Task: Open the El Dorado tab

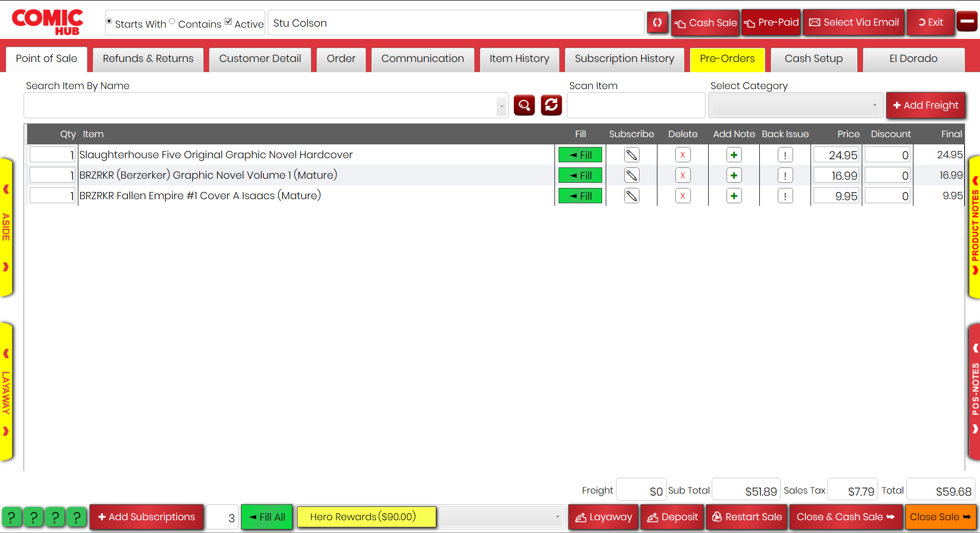Action: tap(913, 59)
